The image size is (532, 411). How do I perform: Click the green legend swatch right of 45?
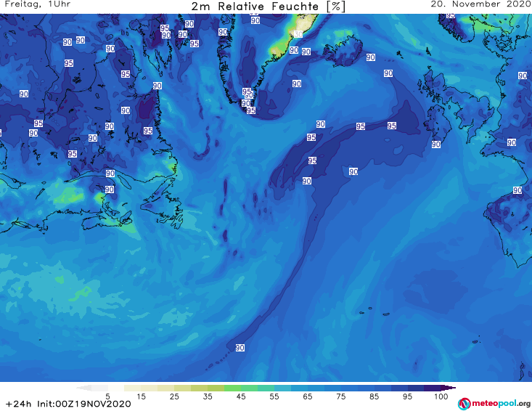pyautogui.click(x=249, y=388)
